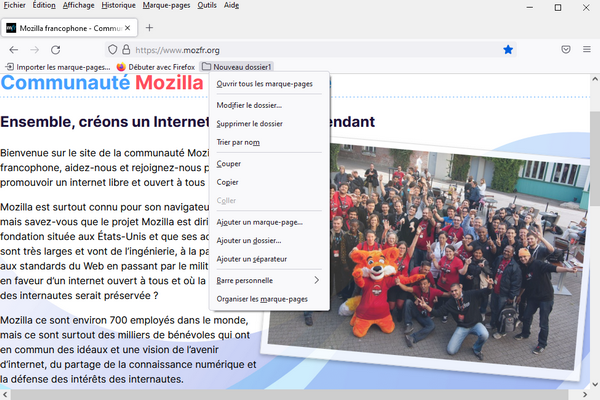Viewport: 600px width, 400px height.
Task: Click the Firefox icon of Débuter avec Firefox
Action: (121, 67)
